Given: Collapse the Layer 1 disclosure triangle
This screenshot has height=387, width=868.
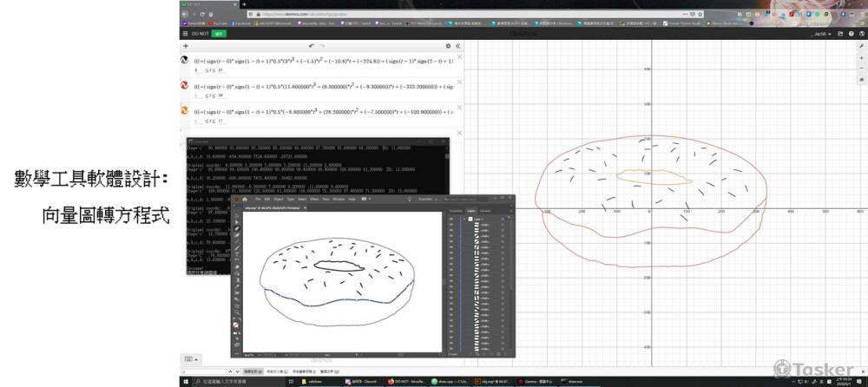Looking at the screenshot, I should click(463, 219).
